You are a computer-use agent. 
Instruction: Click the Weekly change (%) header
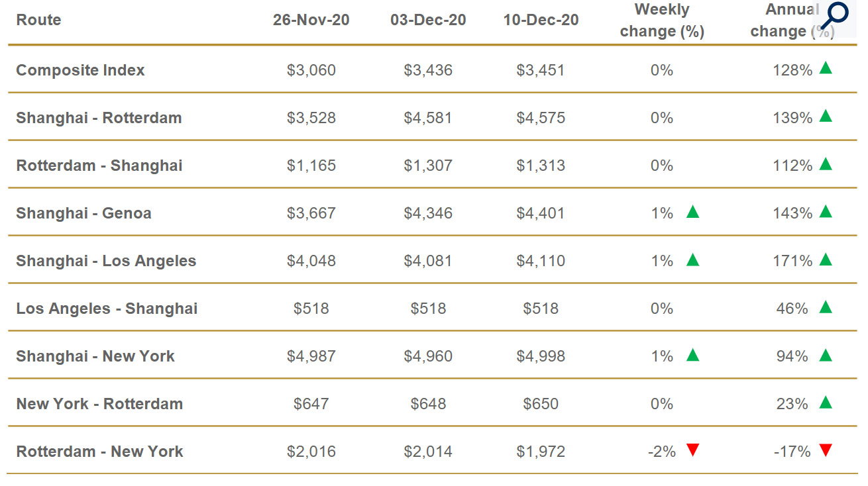[x=661, y=21]
